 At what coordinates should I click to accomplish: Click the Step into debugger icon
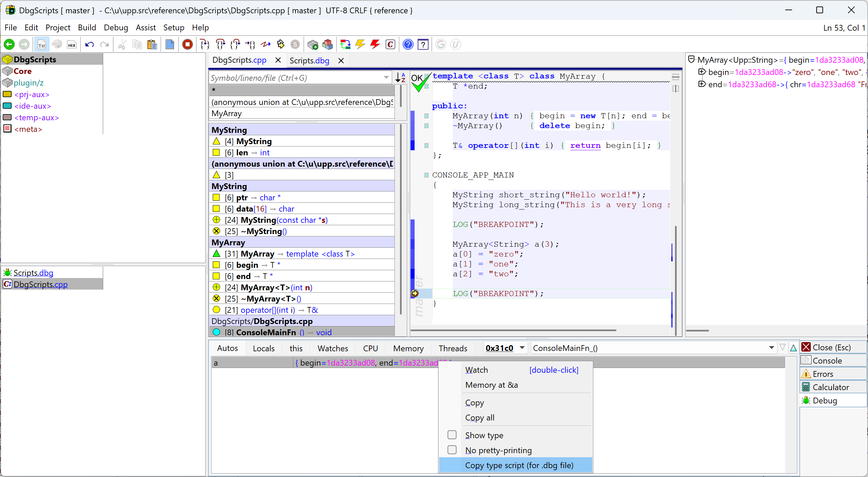tap(204, 44)
